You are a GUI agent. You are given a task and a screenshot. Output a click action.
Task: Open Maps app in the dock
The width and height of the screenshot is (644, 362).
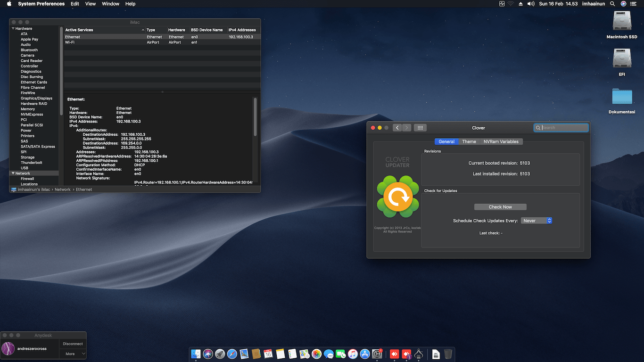(305, 354)
